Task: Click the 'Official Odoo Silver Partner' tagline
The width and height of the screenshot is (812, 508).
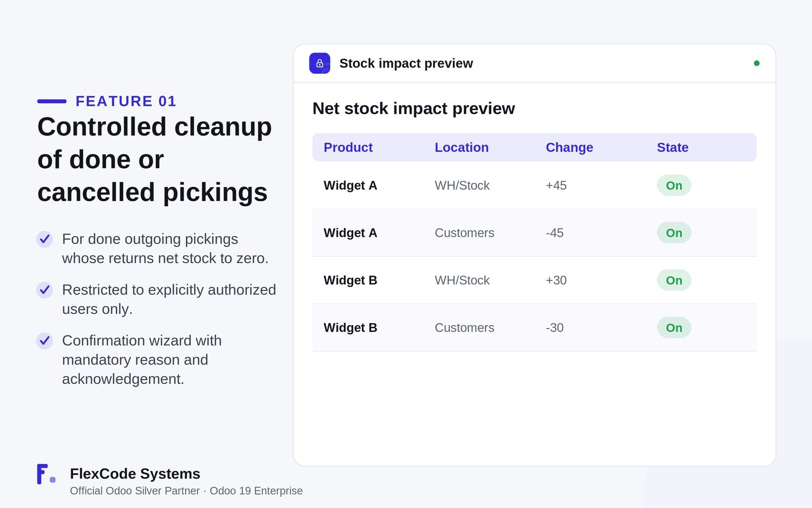Action: pyautogui.click(x=135, y=491)
